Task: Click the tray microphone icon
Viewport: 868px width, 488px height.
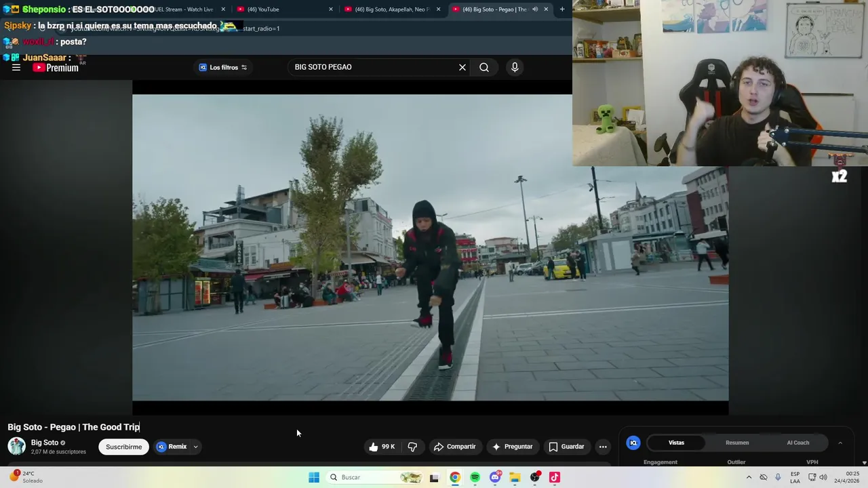Action: pyautogui.click(x=778, y=477)
